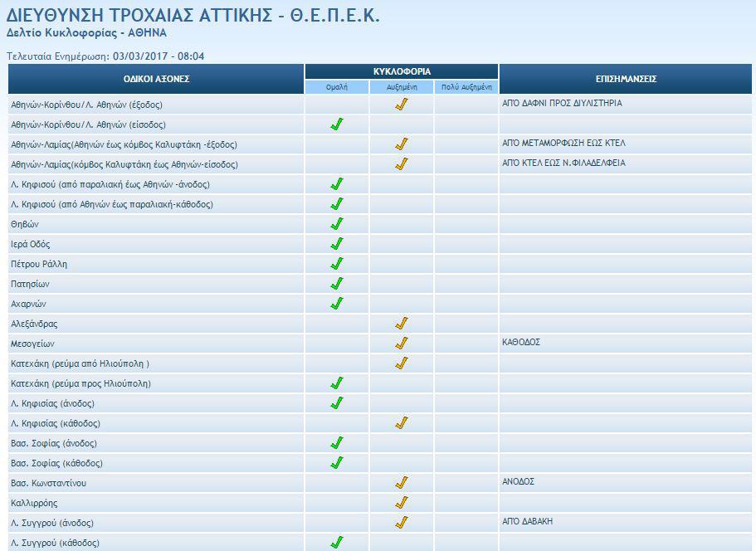The width and height of the screenshot is (756, 551).
Task: Click the ΕΠΙΣΗΜΑΝΣΕΙΣ column header
Action: [x=626, y=79]
